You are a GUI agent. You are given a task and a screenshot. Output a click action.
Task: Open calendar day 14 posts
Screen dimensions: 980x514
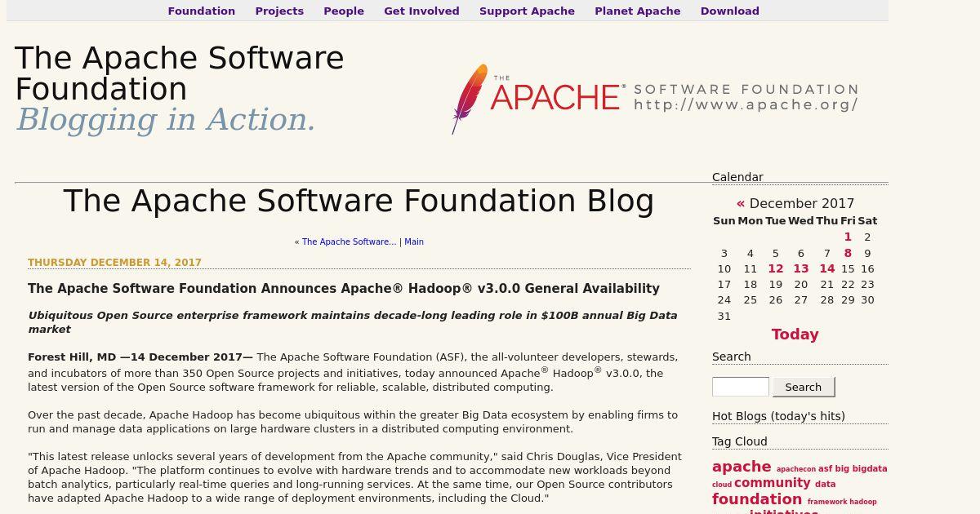click(x=826, y=268)
